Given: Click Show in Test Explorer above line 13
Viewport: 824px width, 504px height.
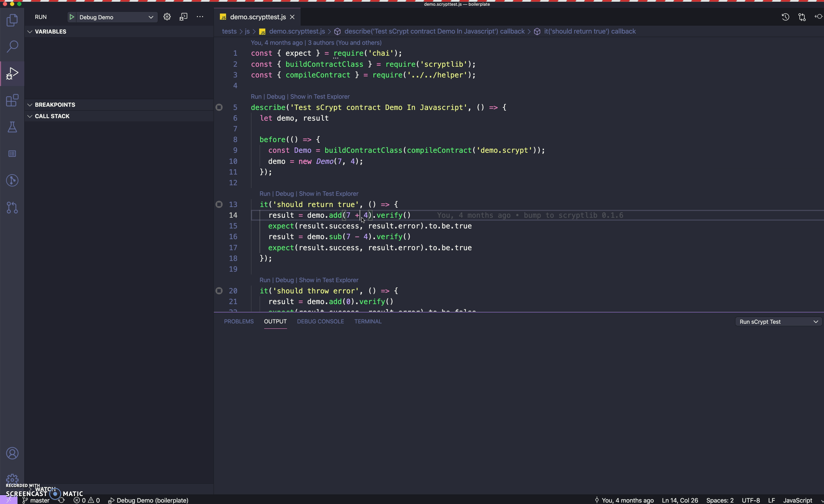Looking at the screenshot, I should [x=328, y=194].
